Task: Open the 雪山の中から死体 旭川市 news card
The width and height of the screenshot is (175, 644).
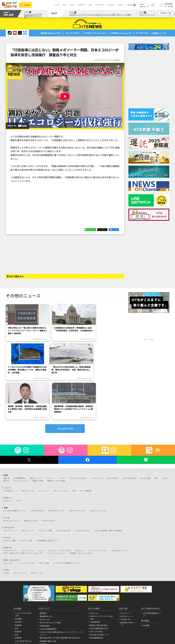Action: 71,362
